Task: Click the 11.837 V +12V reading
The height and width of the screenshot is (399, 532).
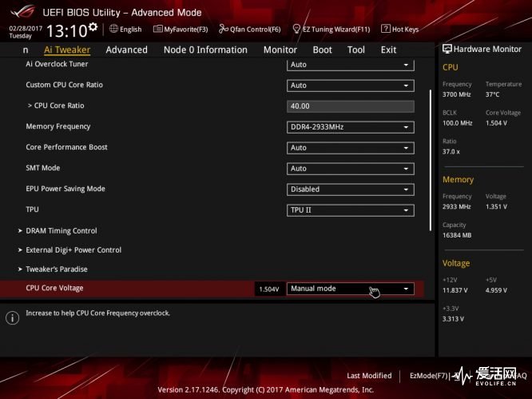Action: [455, 290]
